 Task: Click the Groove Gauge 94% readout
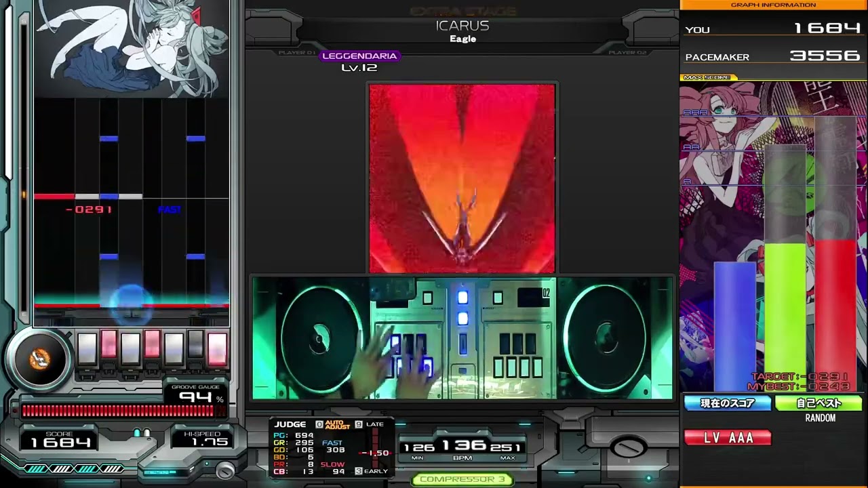click(x=197, y=395)
